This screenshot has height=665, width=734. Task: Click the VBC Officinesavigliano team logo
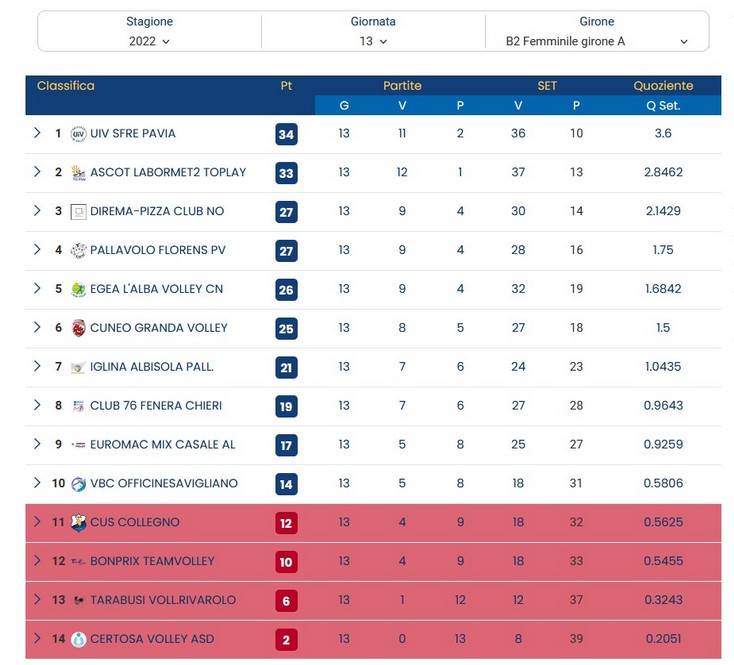78,484
